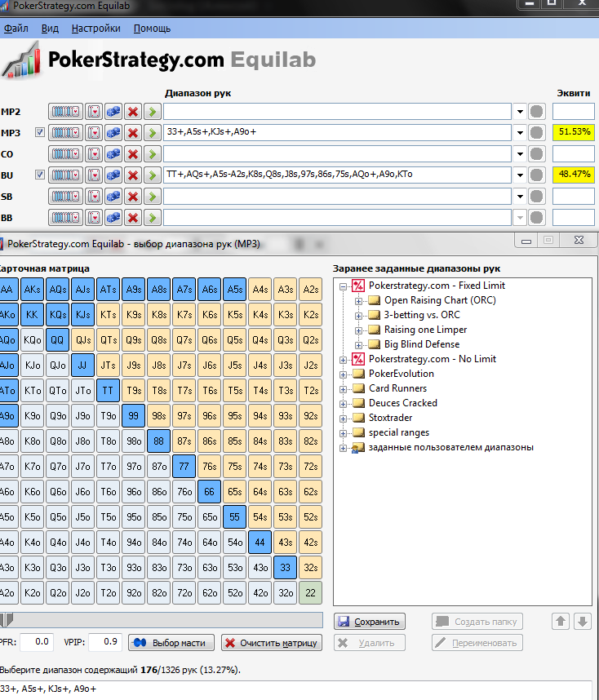Click the BU hand range text field
The height and width of the screenshot is (700, 599).
[x=337, y=175]
